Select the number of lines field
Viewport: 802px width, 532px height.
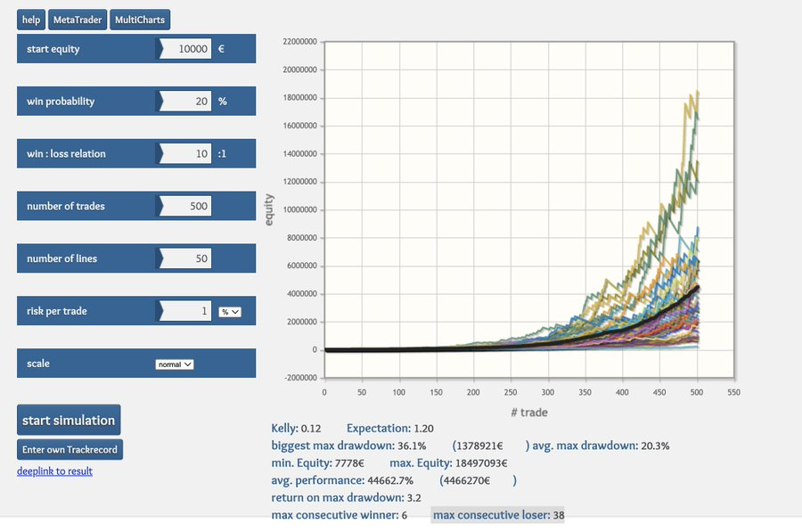tap(188, 258)
